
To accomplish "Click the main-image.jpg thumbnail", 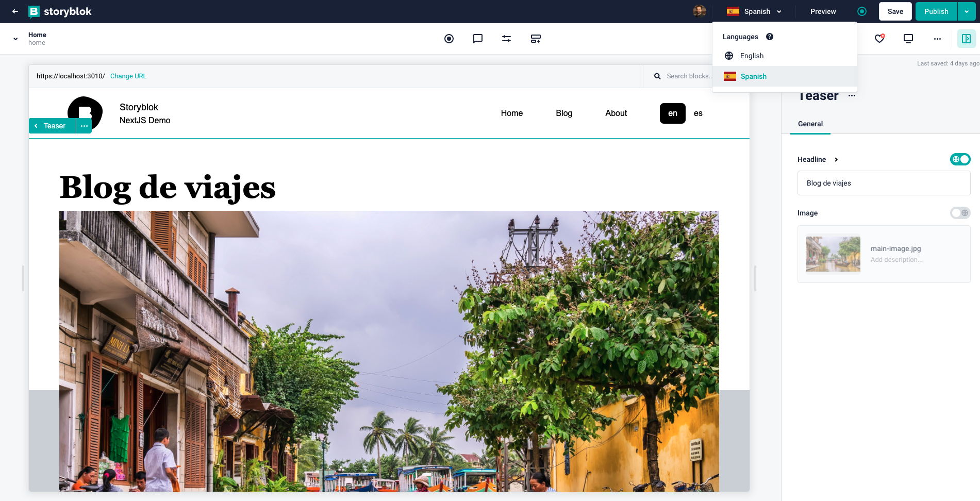I will pos(833,254).
